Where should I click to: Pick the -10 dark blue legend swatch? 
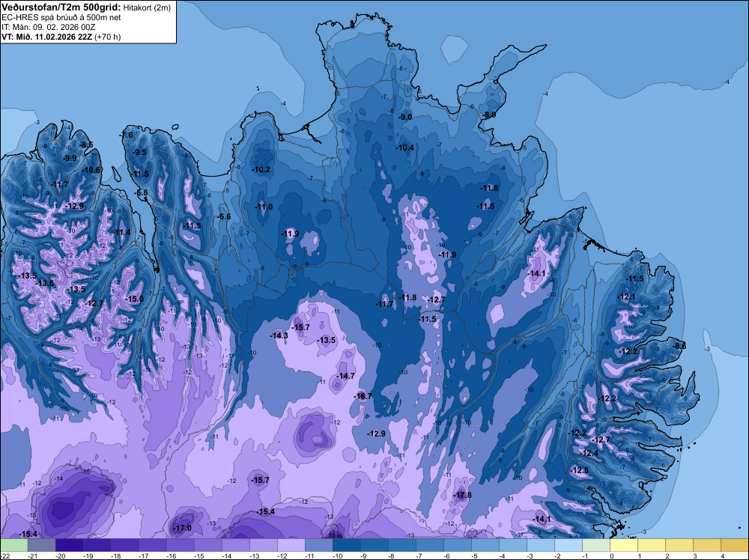[x=346, y=545]
